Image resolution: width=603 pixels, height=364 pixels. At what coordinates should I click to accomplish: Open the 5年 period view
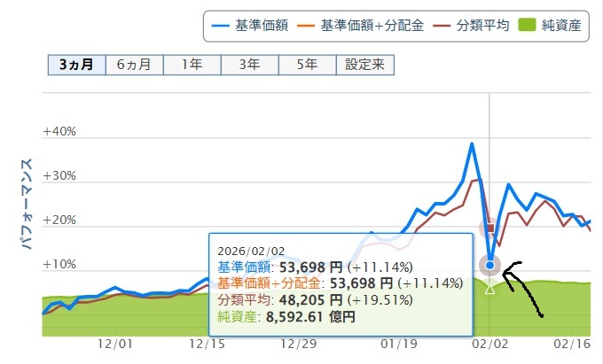pos(307,65)
